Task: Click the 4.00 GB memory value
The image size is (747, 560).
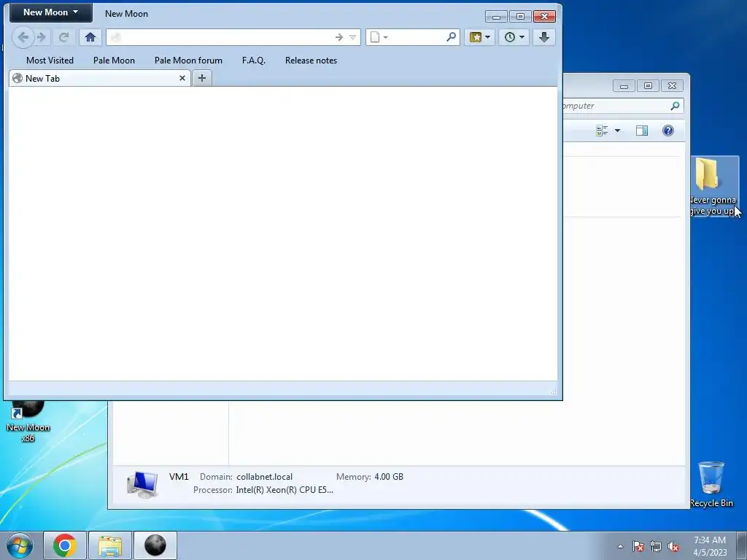Action: point(389,477)
